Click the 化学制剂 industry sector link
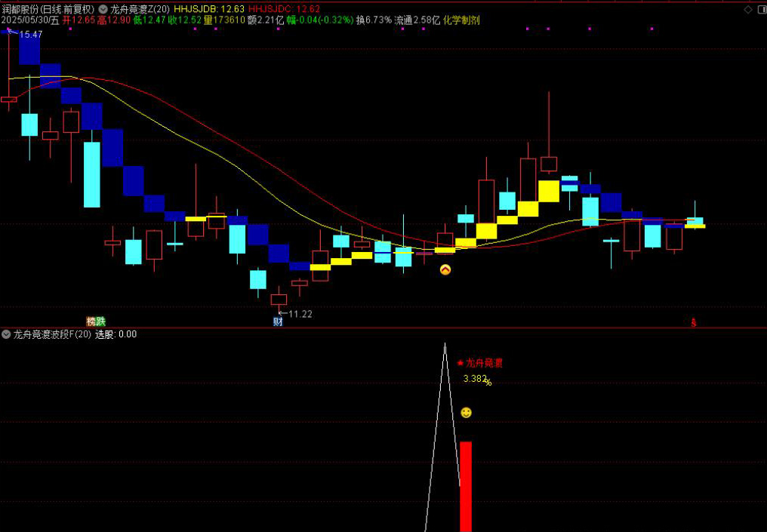 (x=461, y=20)
